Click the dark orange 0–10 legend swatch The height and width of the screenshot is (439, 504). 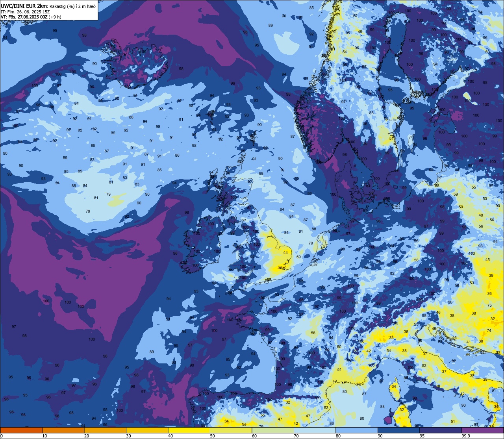click(x=21, y=430)
